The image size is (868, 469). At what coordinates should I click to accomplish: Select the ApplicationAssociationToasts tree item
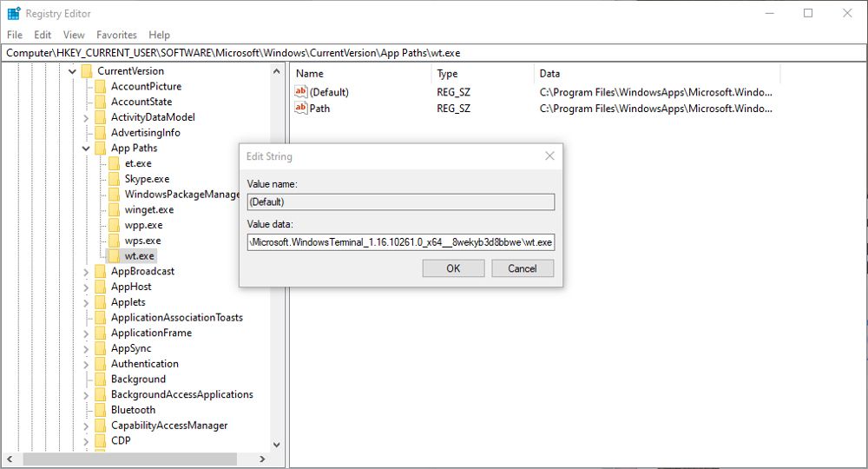(x=177, y=318)
